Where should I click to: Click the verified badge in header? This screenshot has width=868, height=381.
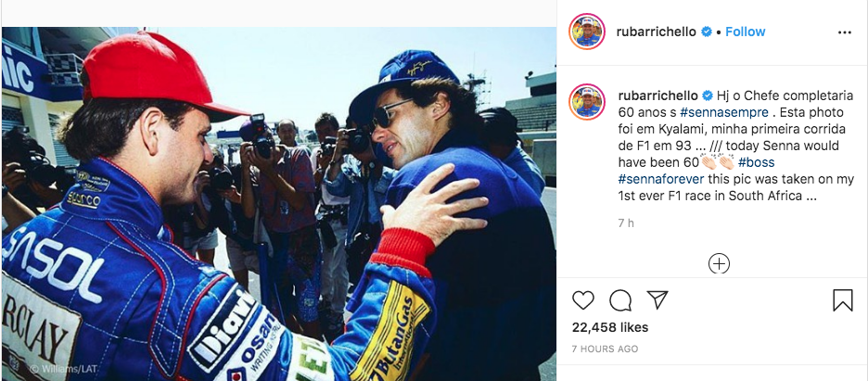click(707, 32)
